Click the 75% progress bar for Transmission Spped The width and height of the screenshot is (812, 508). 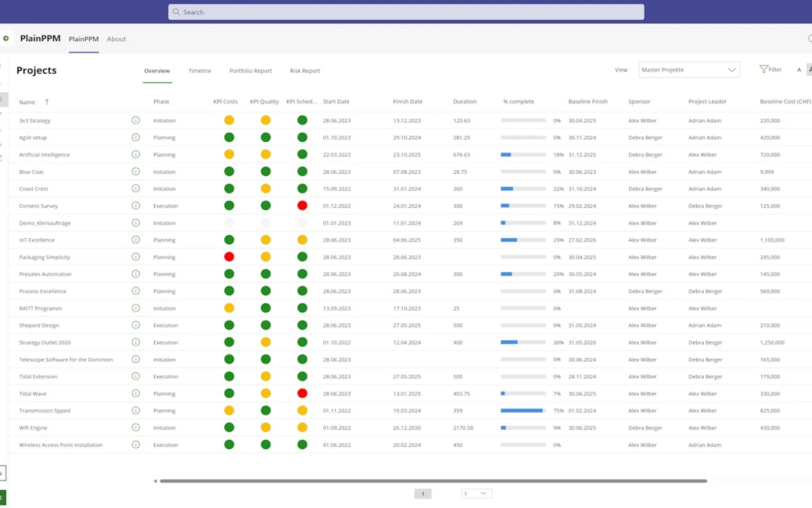pyautogui.click(x=523, y=410)
